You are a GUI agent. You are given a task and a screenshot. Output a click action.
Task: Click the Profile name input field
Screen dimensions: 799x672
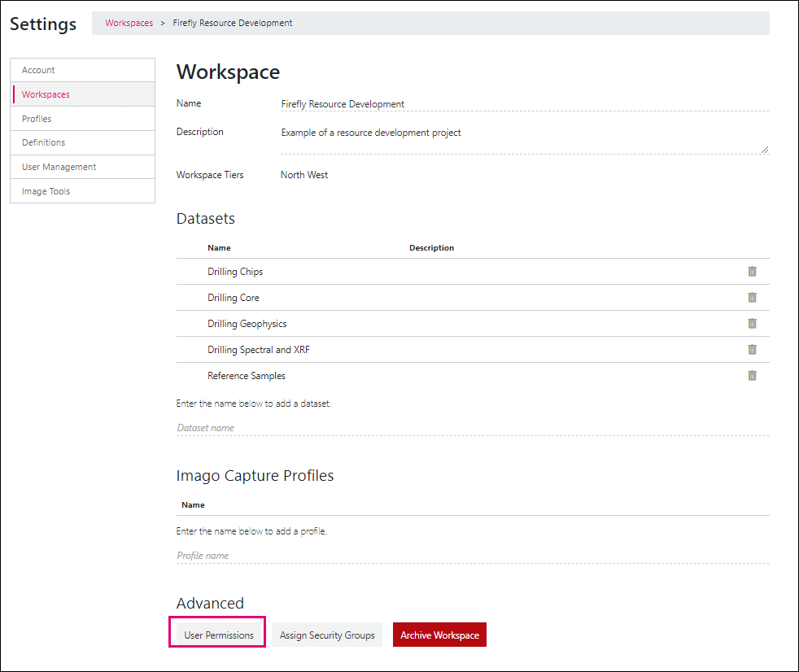pyautogui.click(x=473, y=556)
